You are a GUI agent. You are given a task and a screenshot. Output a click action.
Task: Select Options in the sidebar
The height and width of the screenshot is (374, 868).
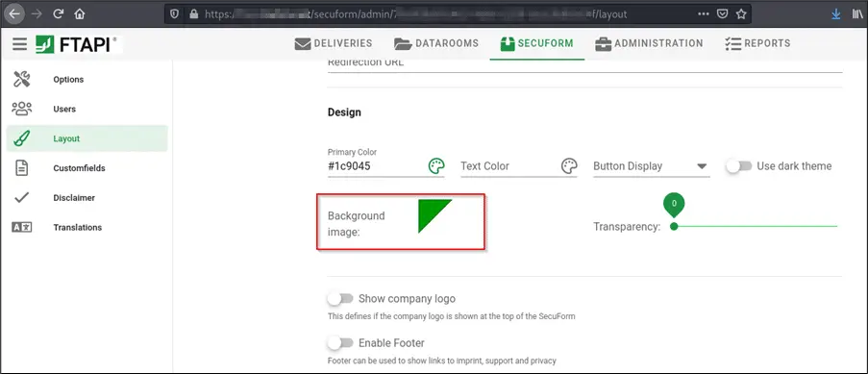point(87,79)
